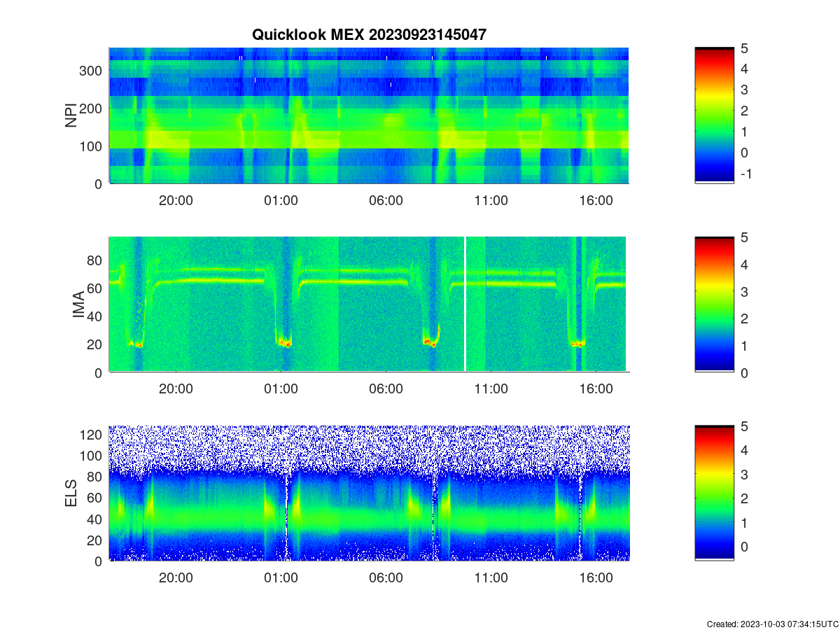This screenshot has height=630, width=840.
Task: Click the 2 value on IMA colorbar
Action: point(744,318)
